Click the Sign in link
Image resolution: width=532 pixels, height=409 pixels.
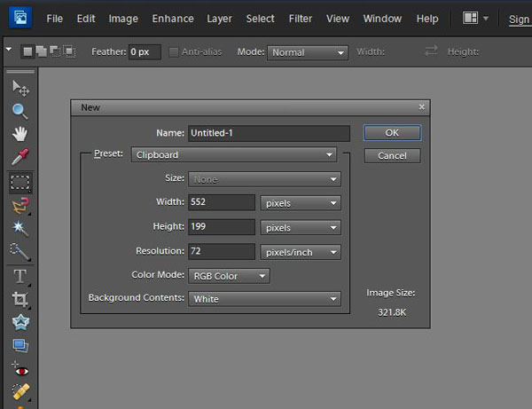pos(520,20)
